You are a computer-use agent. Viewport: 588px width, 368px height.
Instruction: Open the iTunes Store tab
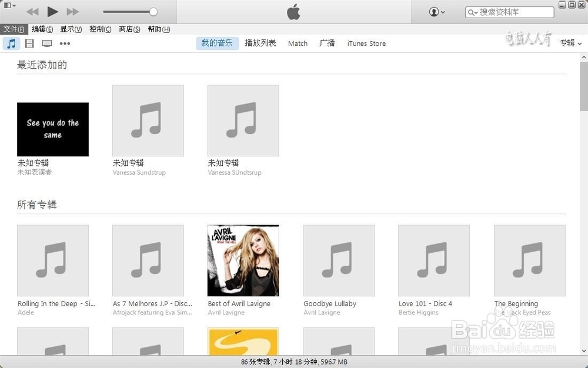tap(366, 44)
